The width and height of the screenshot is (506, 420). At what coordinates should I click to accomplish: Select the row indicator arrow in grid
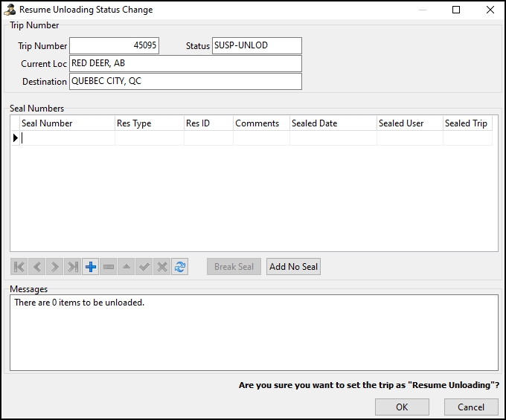click(x=15, y=138)
